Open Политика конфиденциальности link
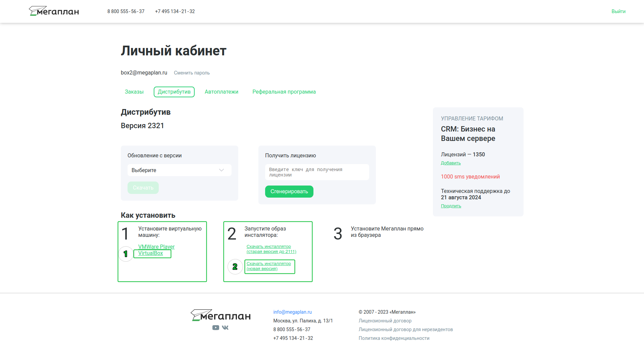This screenshot has width=644, height=362. 394,338
